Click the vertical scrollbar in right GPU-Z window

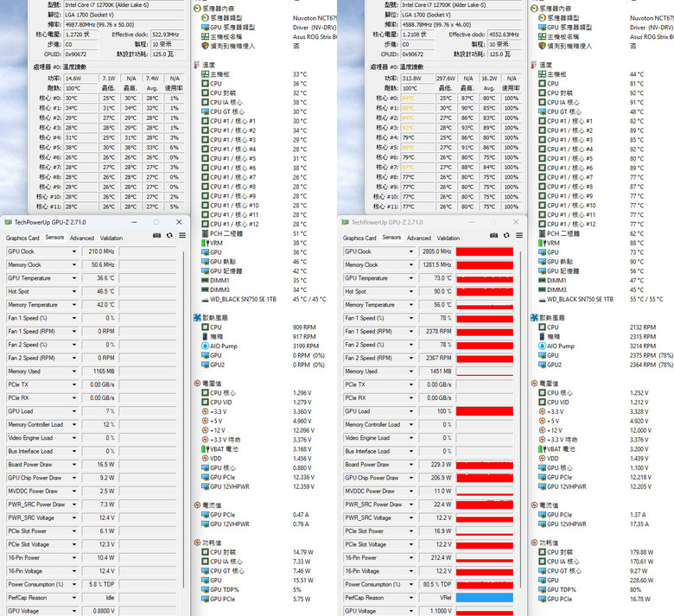(520, 419)
